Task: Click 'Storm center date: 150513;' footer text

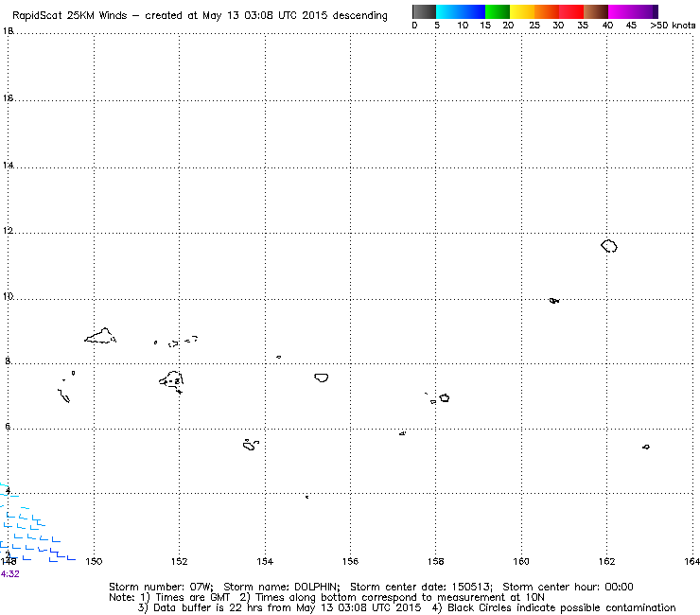Action: pyautogui.click(x=422, y=587)
